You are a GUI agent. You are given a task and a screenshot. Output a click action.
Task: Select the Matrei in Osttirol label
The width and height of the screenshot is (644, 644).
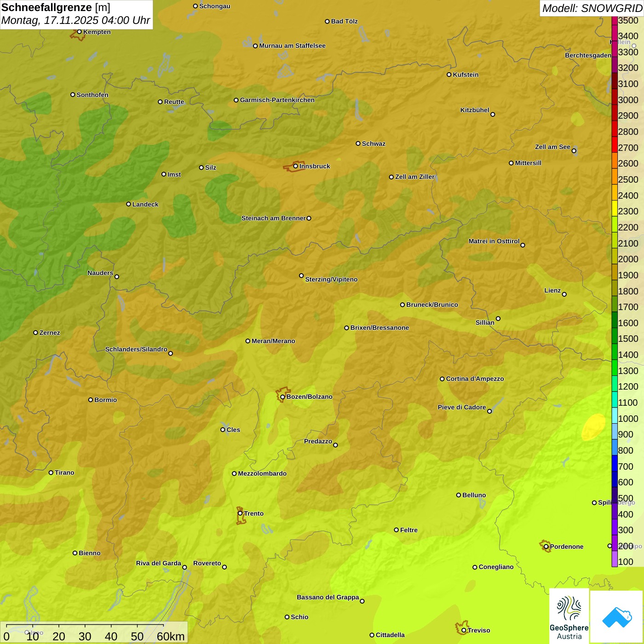pyautogui.click(x=494, y=241)
